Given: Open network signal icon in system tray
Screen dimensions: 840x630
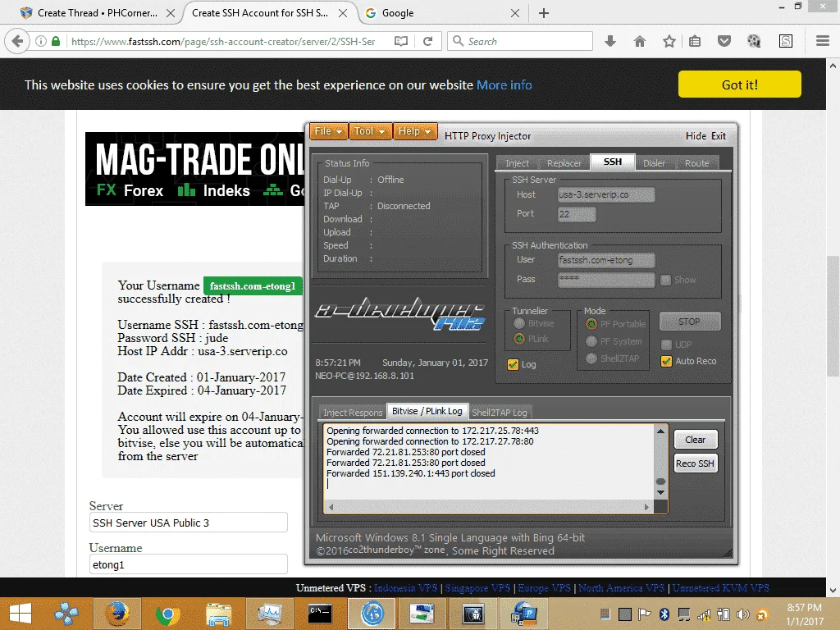Looking at the screenshot, I should [704, 614].
